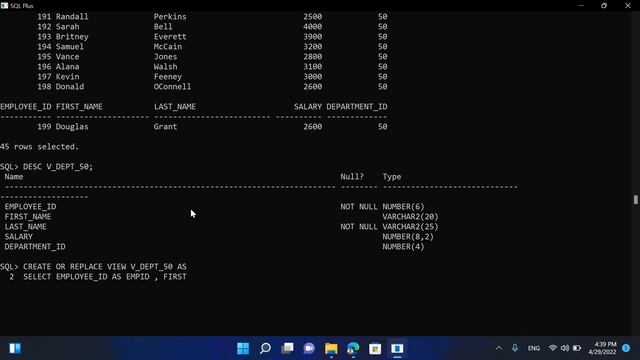
Task: Click 'NUMBER(4)' type value
Action: pyautogui.click(x=403, y=247)
